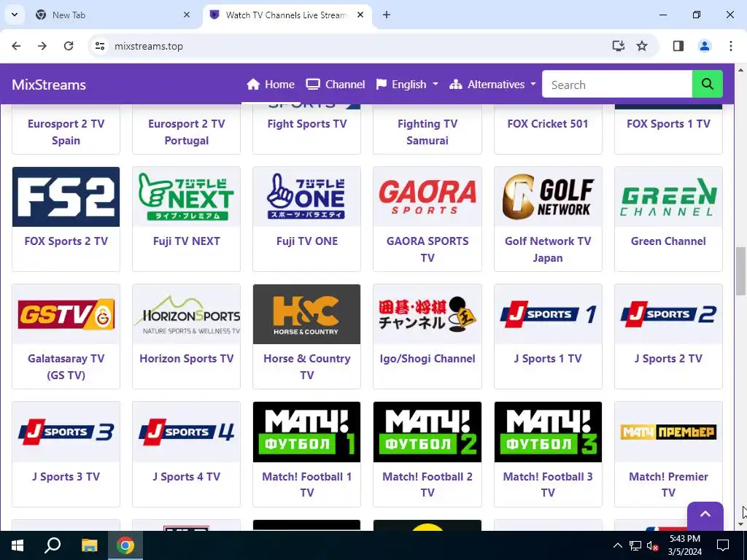Screen dimensions: 747x560
Task: Open the FOX Sports 2 TV logo
Action: pyautogui.click(x=66, y=197)
